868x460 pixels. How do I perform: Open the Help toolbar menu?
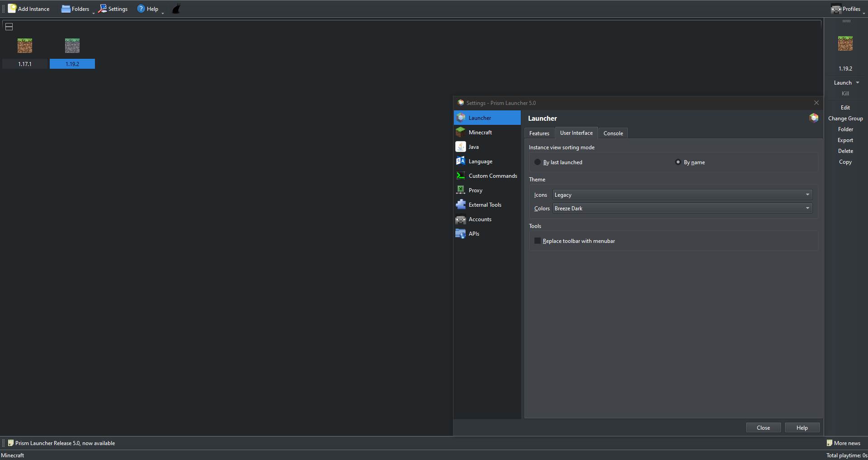(148, 9)
